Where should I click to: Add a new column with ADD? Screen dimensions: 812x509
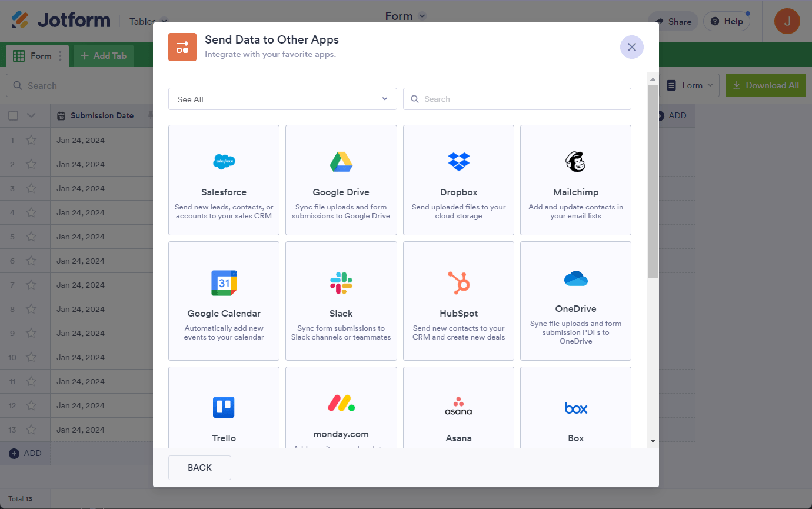point(671,115)
